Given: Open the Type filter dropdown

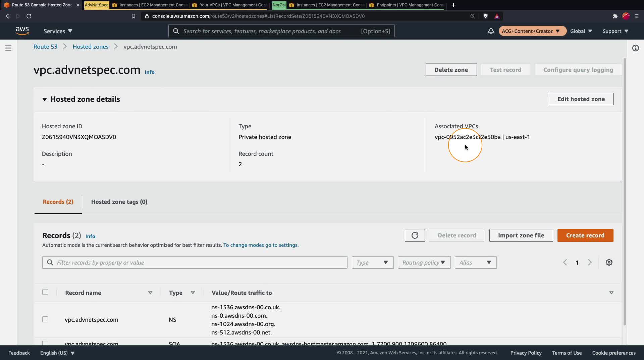Looking at the screenshot, I should [x=372, y=262].
